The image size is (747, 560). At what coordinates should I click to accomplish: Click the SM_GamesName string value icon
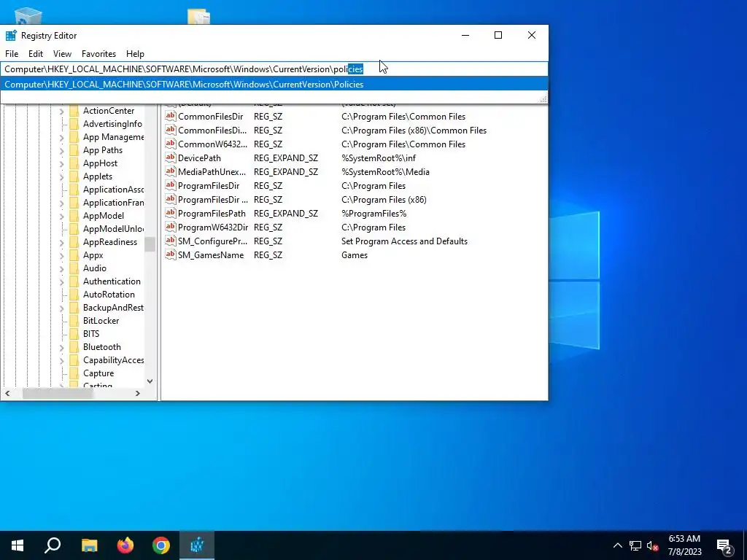coord(171,254)
